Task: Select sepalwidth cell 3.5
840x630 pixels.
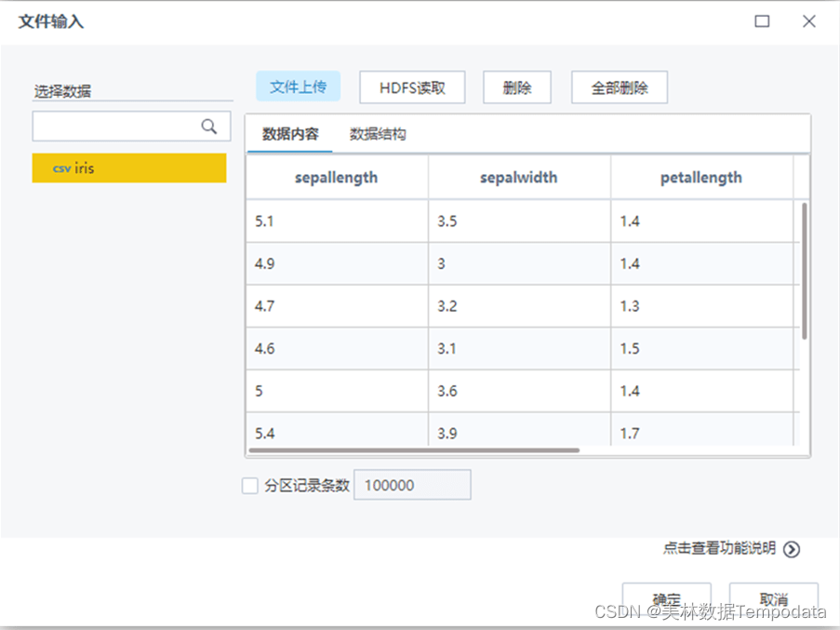Action: (519, 221)
